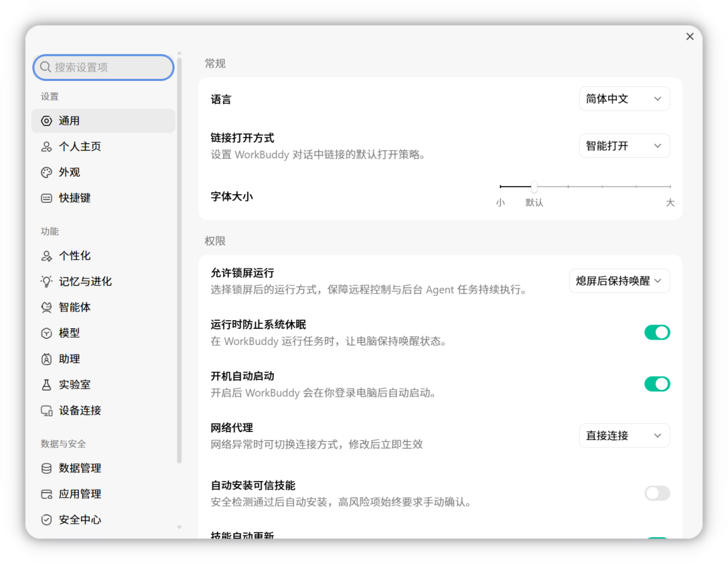This screenshot has height=564, width=728.
Task: Click the 实验室 flask icon
Action: tap(47, 385)
